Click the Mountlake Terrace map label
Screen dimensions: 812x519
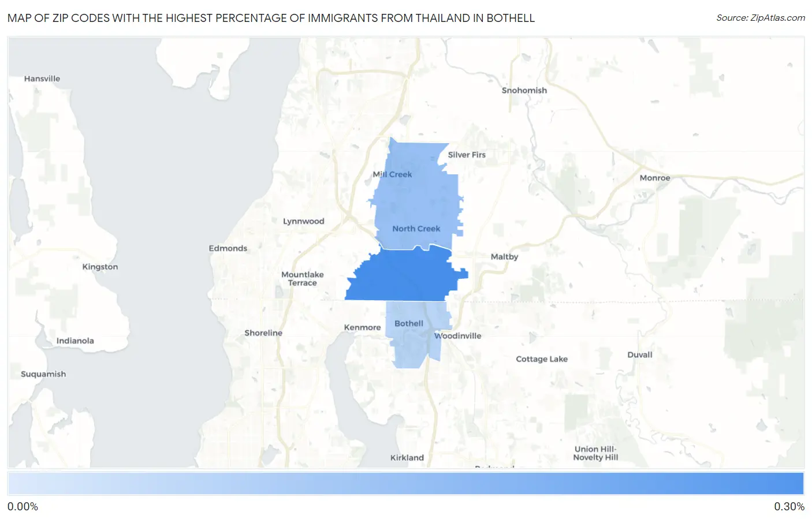tap(302, 279)
